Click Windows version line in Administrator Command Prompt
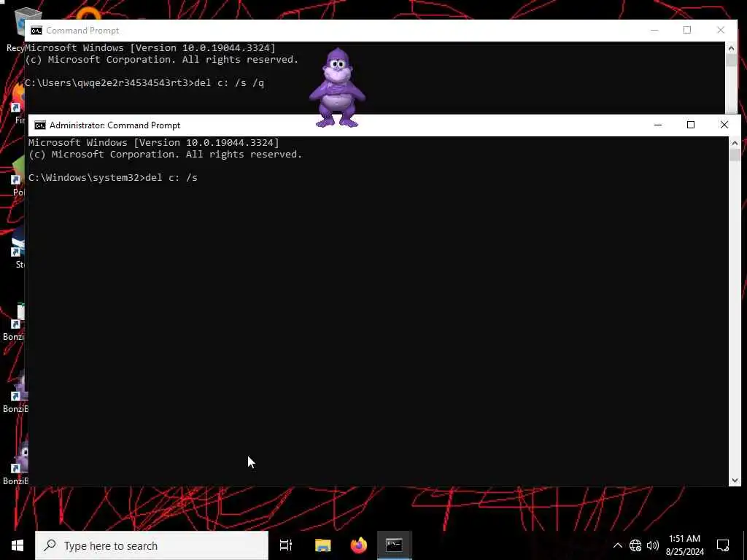Image resolution: width=747 pixels, height=560 pixels. [154, 142]
